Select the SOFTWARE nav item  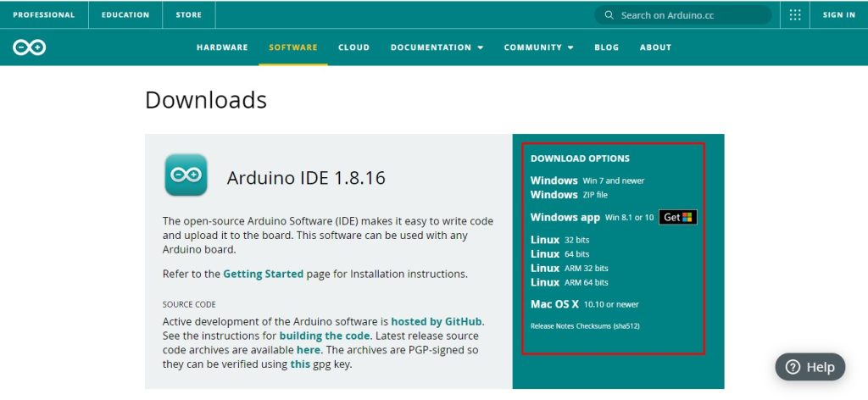(x=292, y=47)
